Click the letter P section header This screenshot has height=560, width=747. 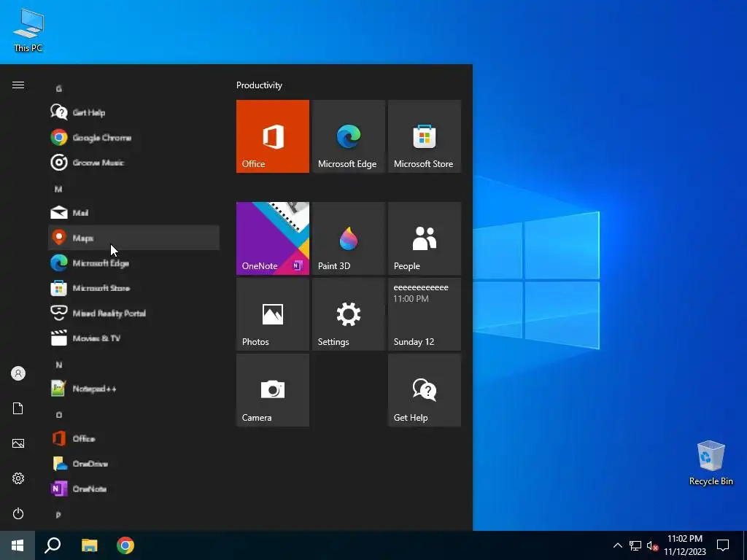tap(58, 515)
